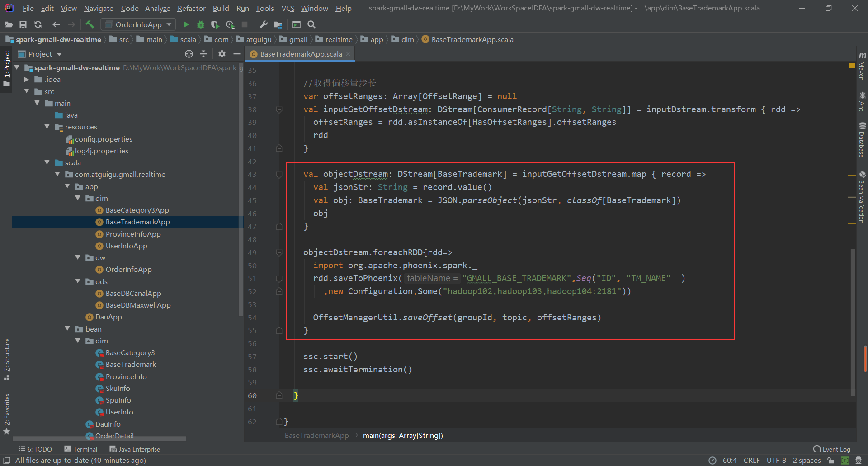
Task: Run with Coverage shield icon
Action: tap(215, 24)
